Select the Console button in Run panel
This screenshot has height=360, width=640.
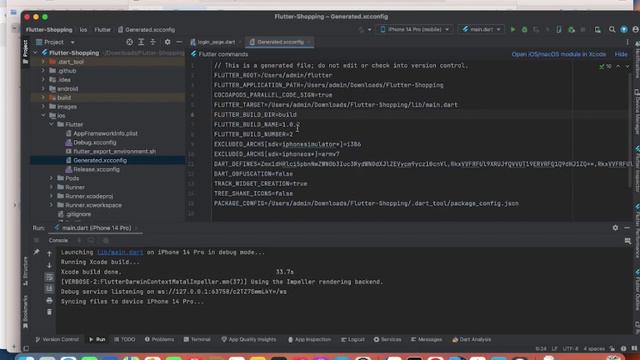pos(58,240)
